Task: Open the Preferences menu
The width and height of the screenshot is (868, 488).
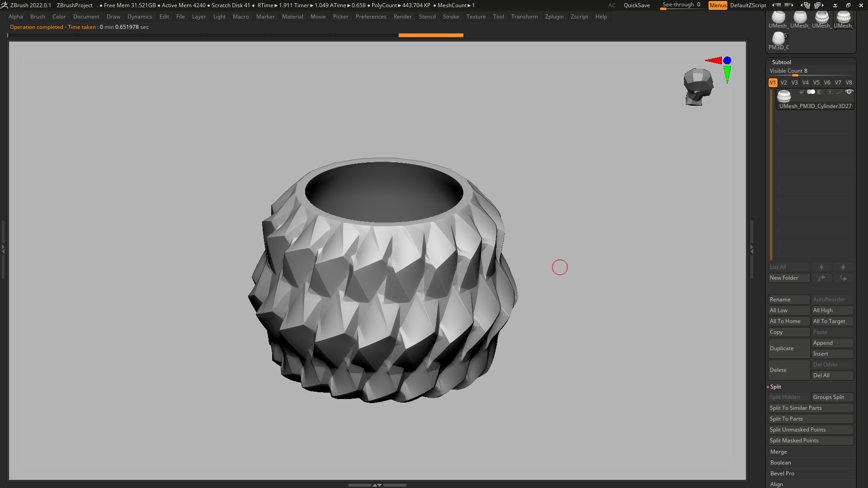Action: pos(371,17)
